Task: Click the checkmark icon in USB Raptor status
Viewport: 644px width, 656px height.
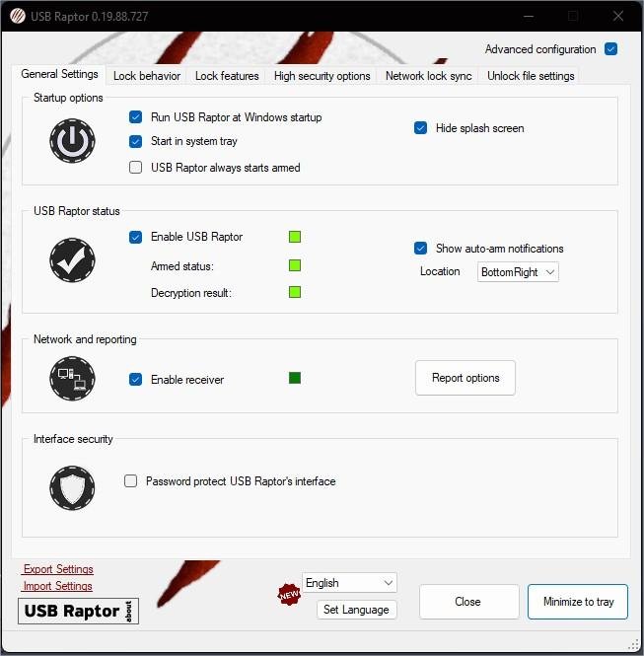Action: pyautogui.click(x=72, y=260)
